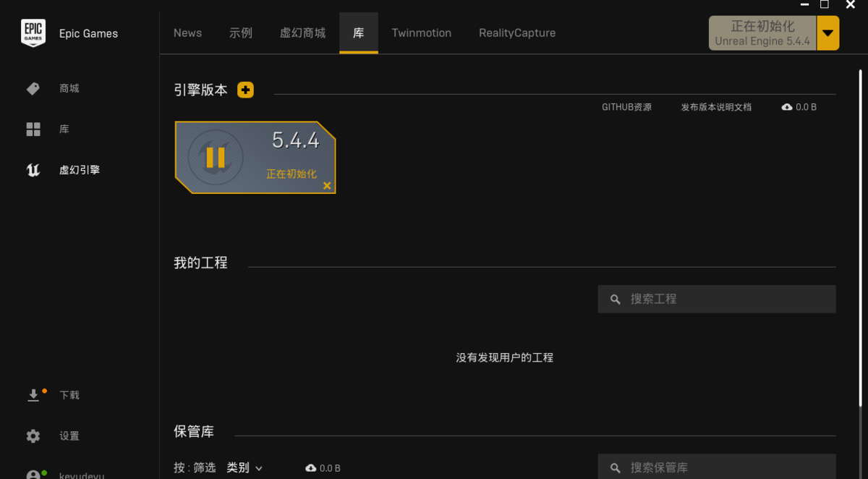This screenshot has height=479, width=868.
Task: Focus the 搜索保管库 search field
Action: 717,467
